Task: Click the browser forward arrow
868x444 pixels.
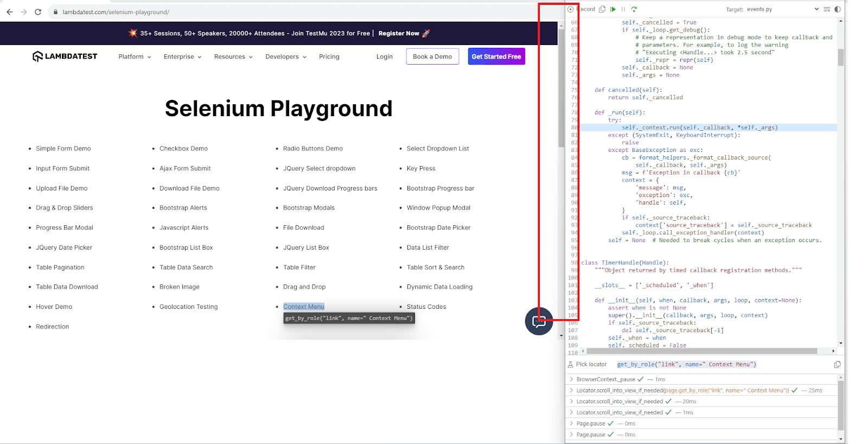Action: [x=24, y=12]
